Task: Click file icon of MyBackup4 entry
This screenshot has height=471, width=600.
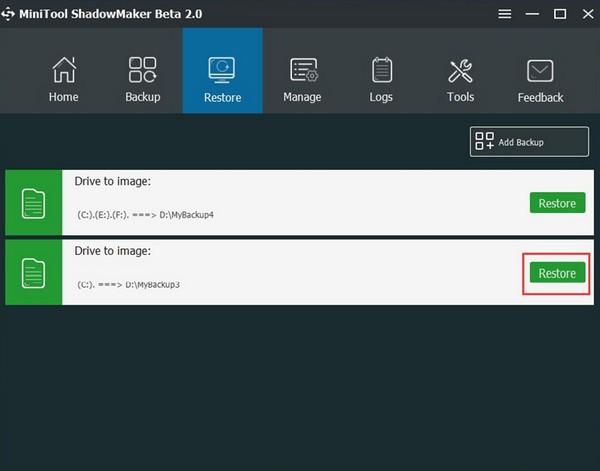Action: pyautogui.click(x=33, y=203)
